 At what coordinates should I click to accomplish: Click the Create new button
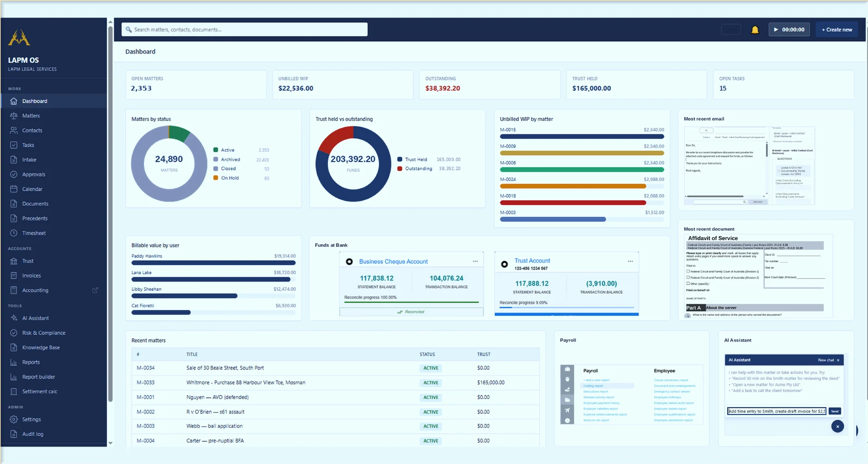click(x=836, y=30)
